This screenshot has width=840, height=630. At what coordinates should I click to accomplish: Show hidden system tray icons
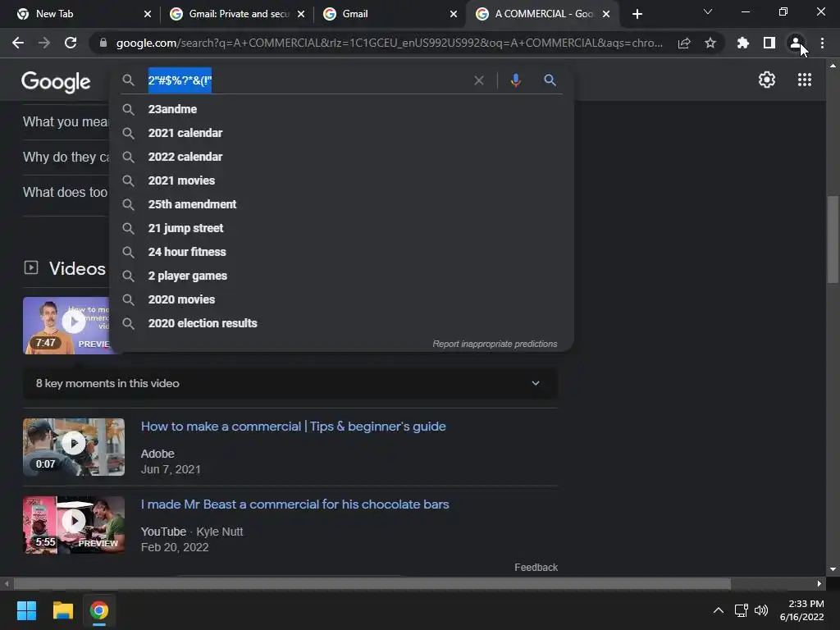[719, 610]
